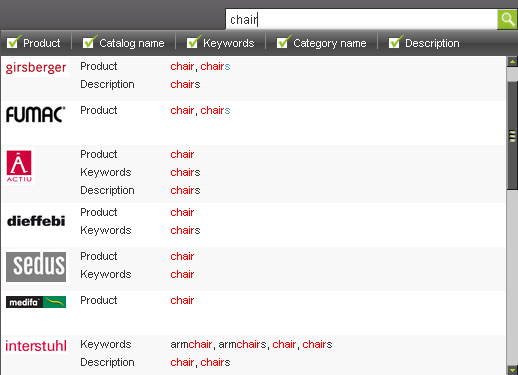518x375 pixels.
Task: Disable the Category name filter checkbox
Action: pos(283,42)
